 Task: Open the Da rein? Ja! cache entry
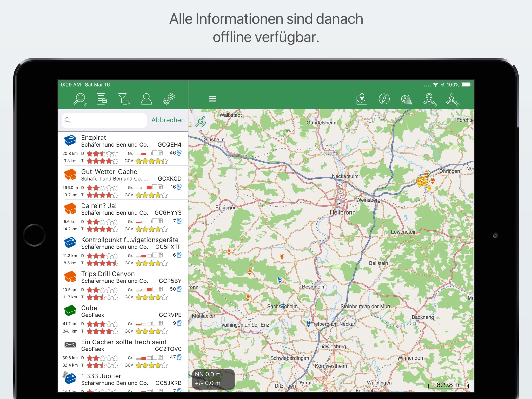pyautogui.click(x=123, y=217)
